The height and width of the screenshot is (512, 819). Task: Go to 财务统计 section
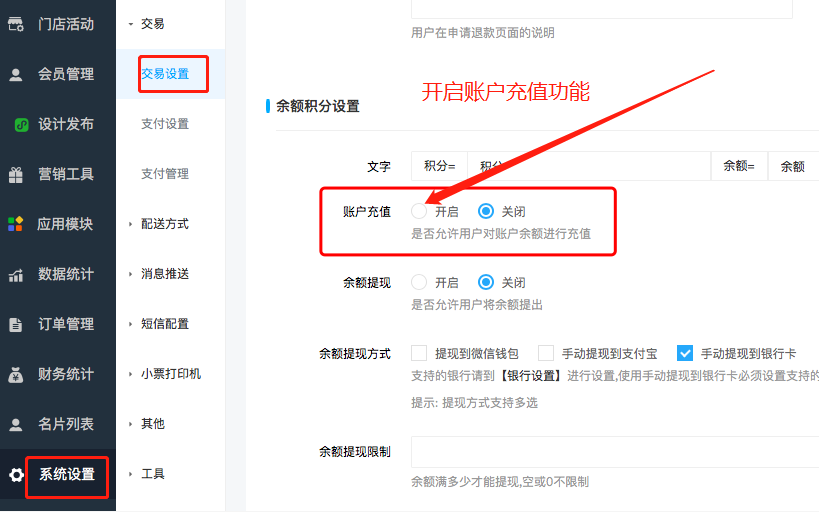pyautogui.click(x=66, y=374)
